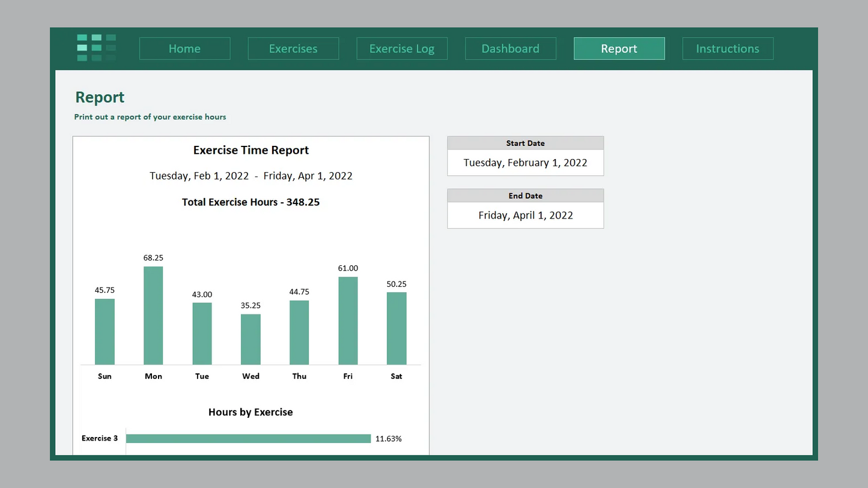868x488 pixels.
Task: Select the Start Date header cell
Action: [x=525, y=143]
